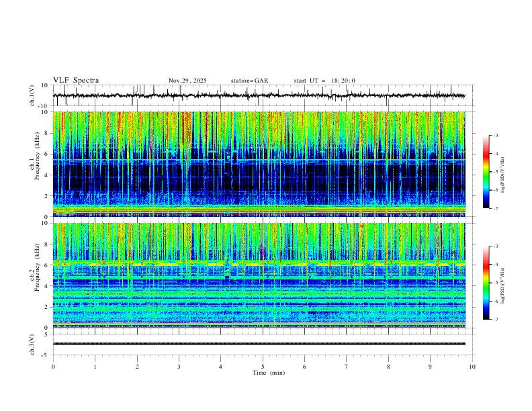Click the ch.1(V) waveform axis label
This screenshot has width=532, height=411.
[32, 95]
